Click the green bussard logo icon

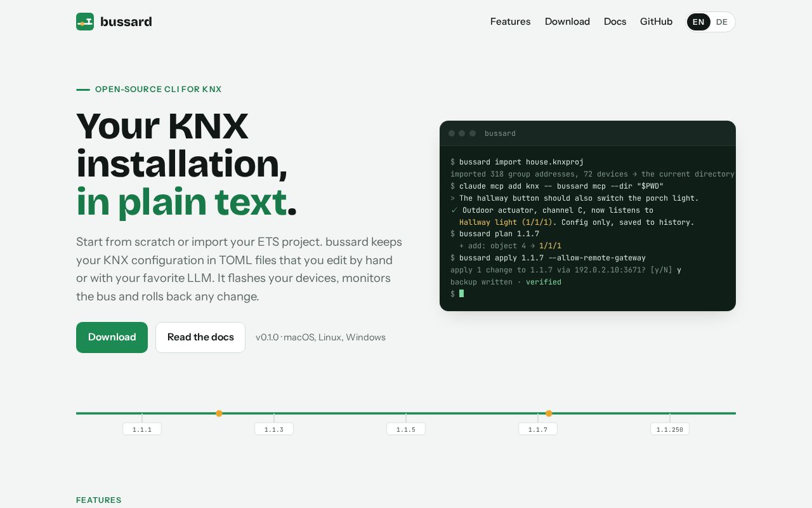[x=85, y=22]
